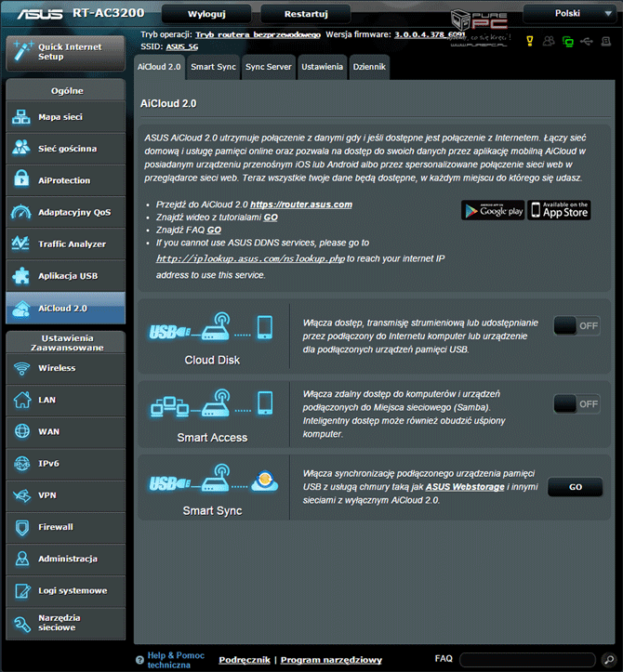Click the Narzędzia sieciowe wrench icon
The height and width of the screenshot is (672, 623).
pyautogui.click(x=22, y=624)
